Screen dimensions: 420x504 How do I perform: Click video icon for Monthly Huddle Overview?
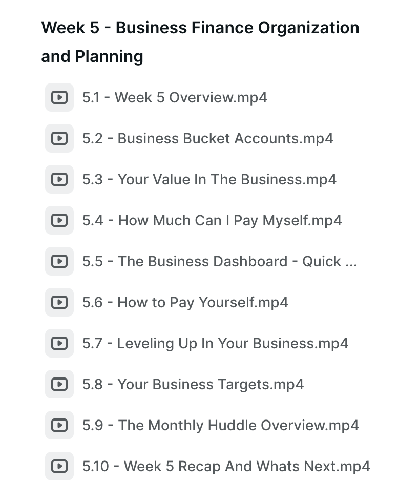[59, 425]
